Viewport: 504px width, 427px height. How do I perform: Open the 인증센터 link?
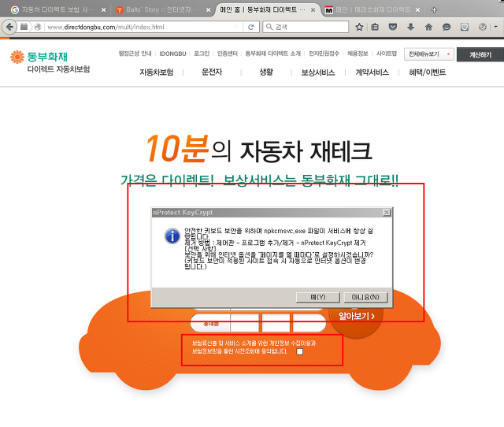click(228, 54)
